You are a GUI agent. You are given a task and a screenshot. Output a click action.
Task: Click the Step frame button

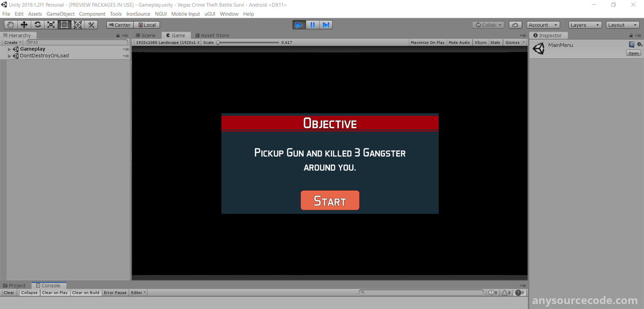click(x=326, y=25)
